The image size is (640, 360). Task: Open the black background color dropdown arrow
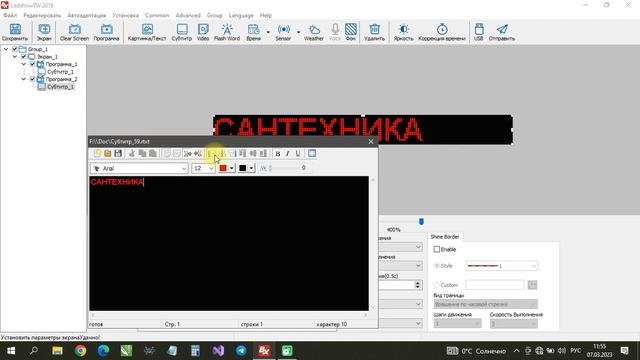click(251, 168)
